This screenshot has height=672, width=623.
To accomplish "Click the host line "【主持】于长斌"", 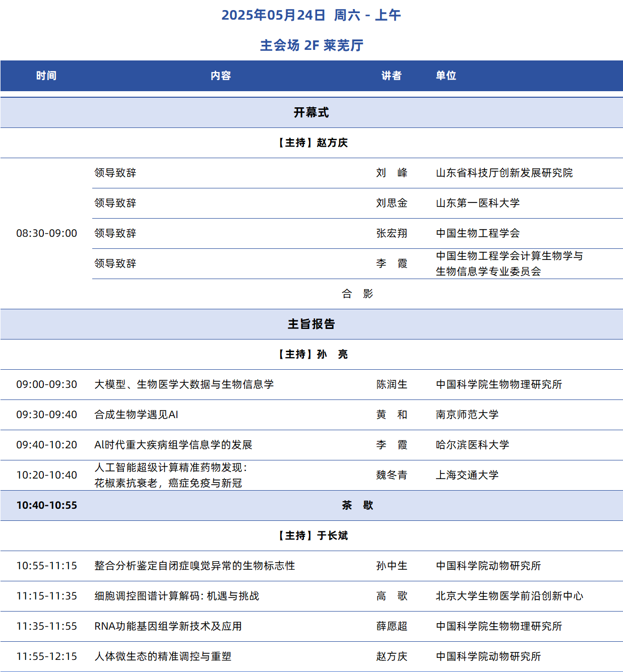I will click(x=311, y=535).
